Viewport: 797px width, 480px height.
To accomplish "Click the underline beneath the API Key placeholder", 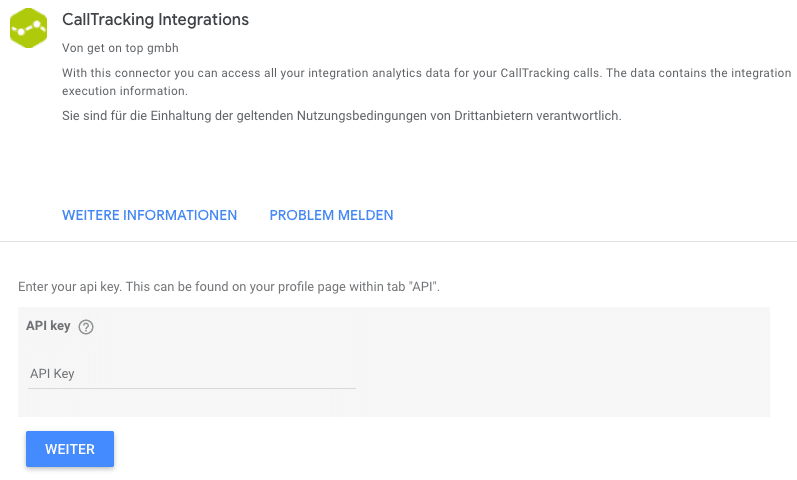I will tap(192, 388).
